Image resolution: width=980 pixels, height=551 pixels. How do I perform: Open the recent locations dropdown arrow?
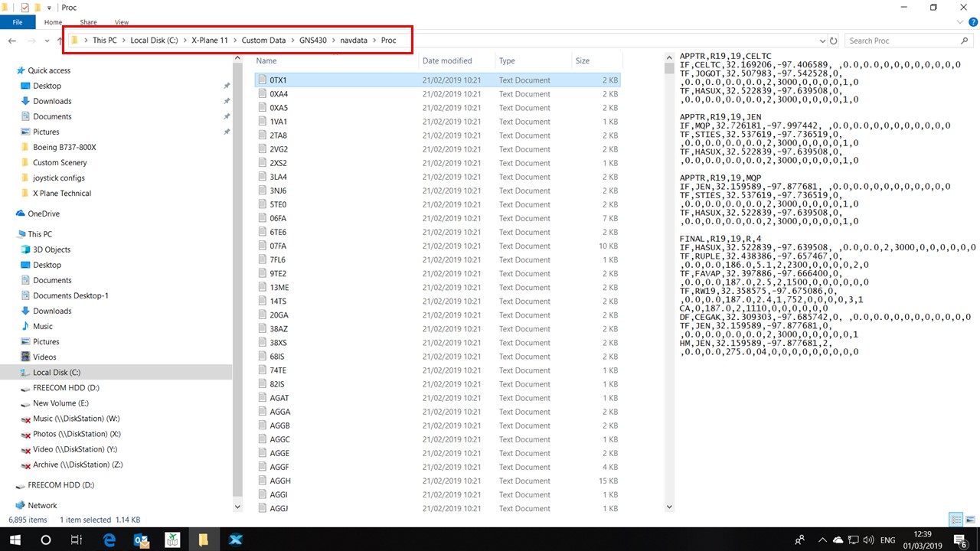click(46, 41)
